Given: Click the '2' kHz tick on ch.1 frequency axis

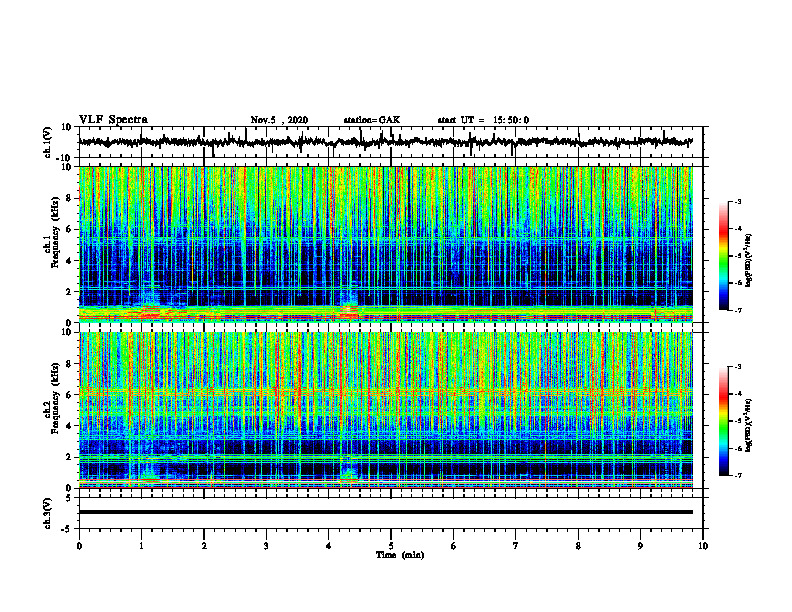Looking at the screenshot, I should pyautogui.click(x=69, y=292).
